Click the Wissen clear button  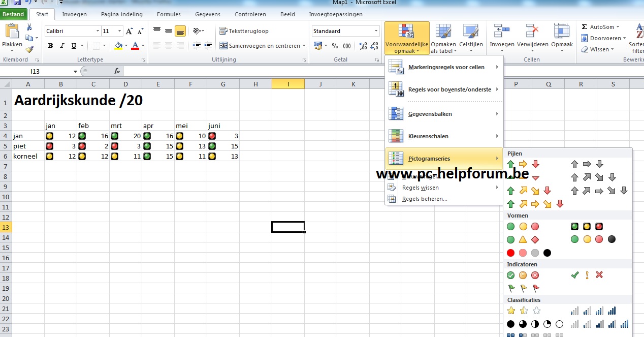598,49
